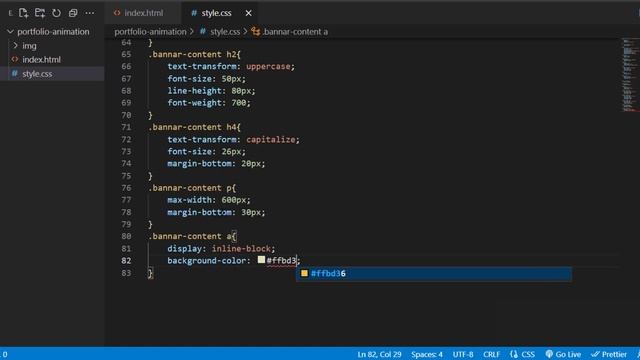Click the line number 82 in the gutter
This screenshot has width=640, height=360.
pyautogui.click(x=126, y=261)
